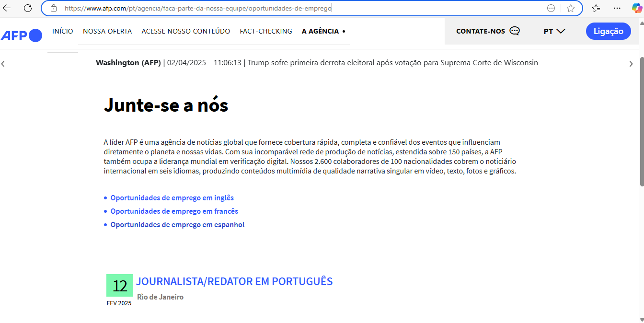This screenshot has height=323, width=644.
Task: Click the Junte-se a nós heading
Action: 166,105
